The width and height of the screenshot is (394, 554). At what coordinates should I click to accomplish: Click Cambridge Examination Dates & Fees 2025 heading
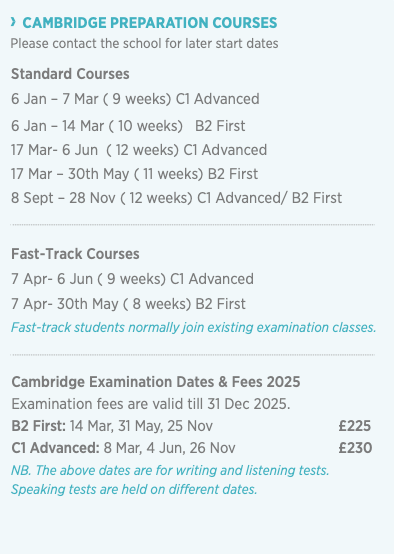tap(156, 382)
